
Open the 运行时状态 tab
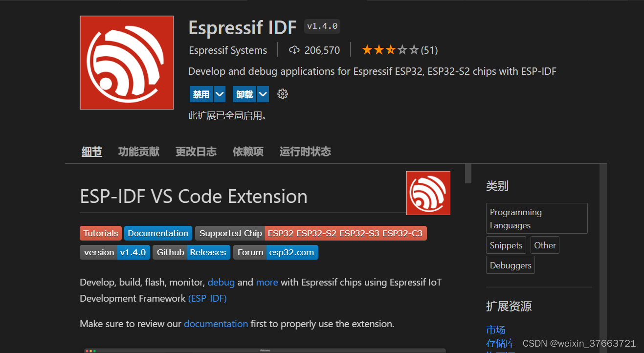305,152
